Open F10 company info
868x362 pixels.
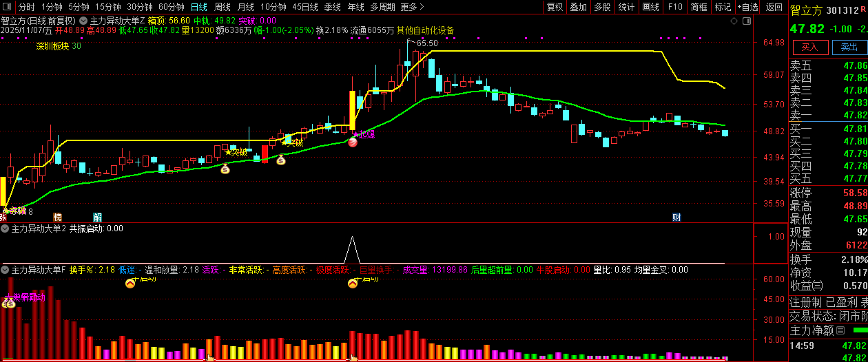(675, 7)
